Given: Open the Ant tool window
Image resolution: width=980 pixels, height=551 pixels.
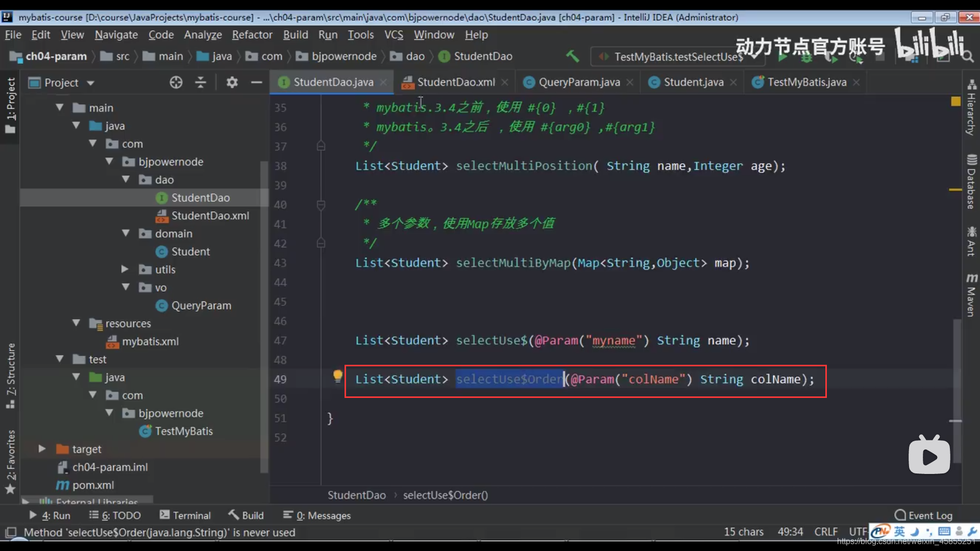Looking at the screenshot, I should coord(971,241).
